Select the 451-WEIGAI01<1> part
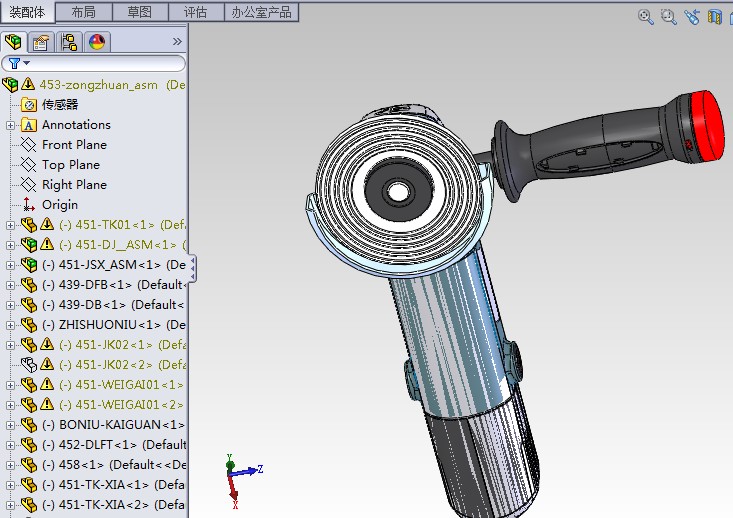This screenshot has height=518, width=733. coord(122,385)
